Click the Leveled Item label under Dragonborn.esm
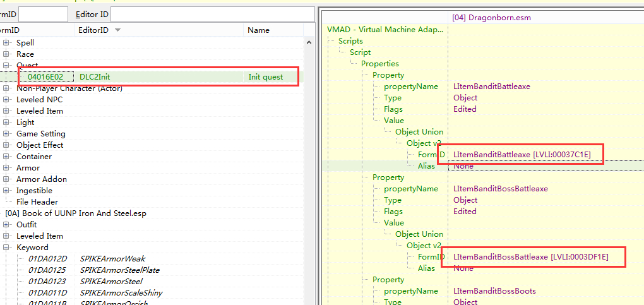 (39, 111)
